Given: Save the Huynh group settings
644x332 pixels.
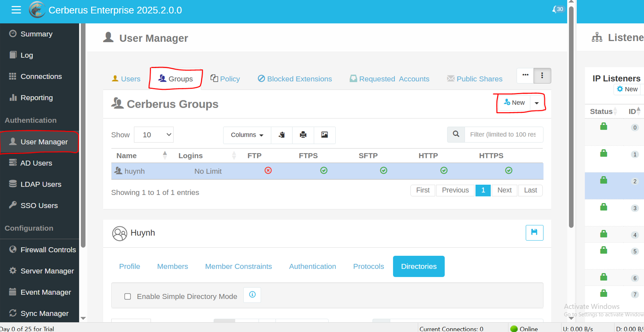Looking at the screenshot, I should pos(534,233).
